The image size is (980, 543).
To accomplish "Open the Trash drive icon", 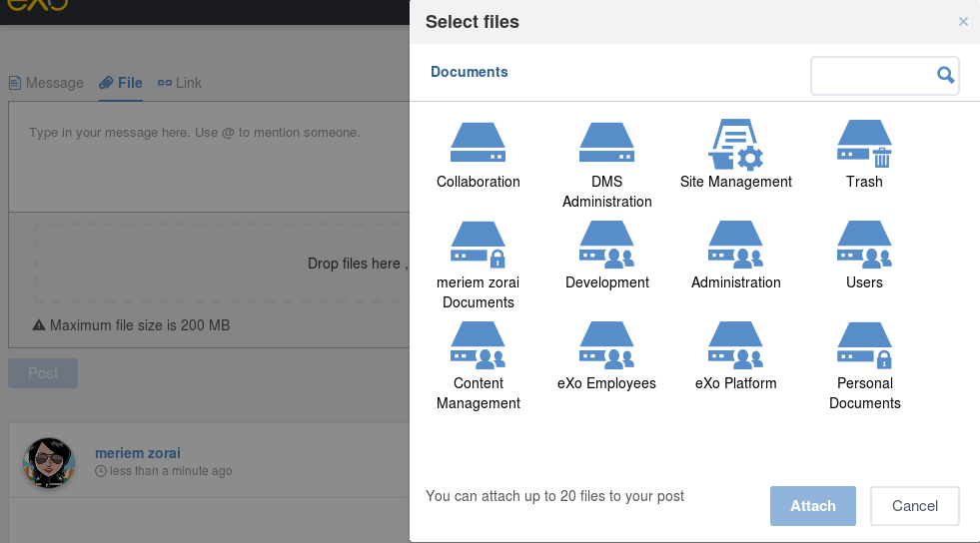I will point(864,144).
